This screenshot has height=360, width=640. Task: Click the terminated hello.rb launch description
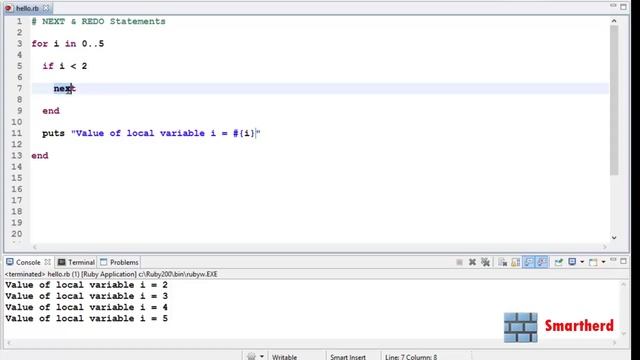111,274
